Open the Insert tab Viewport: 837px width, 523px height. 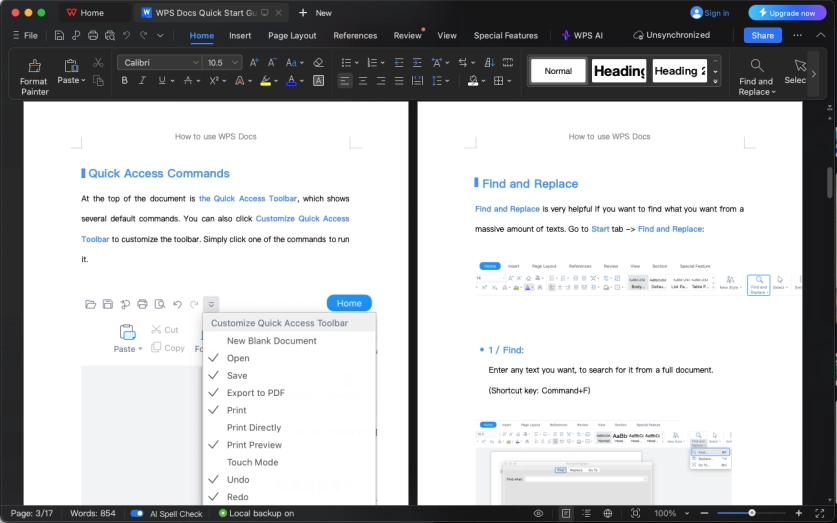click(240, 35)
